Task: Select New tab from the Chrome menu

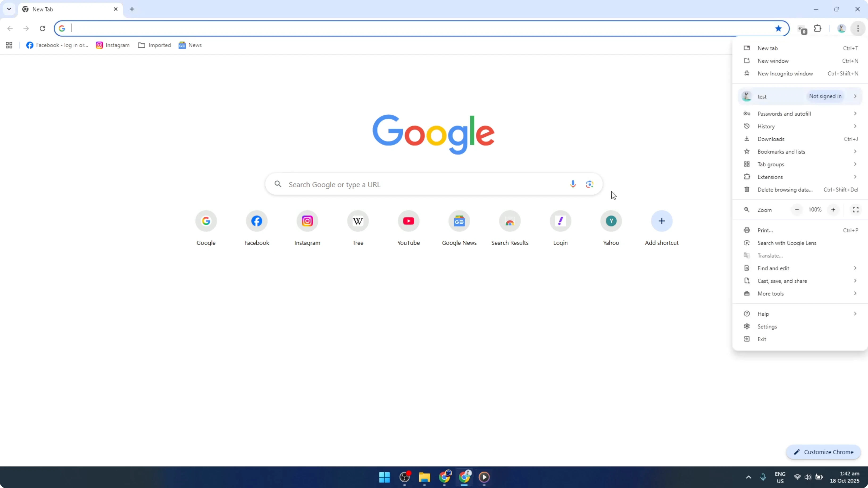Action: (x=800, y=48)
